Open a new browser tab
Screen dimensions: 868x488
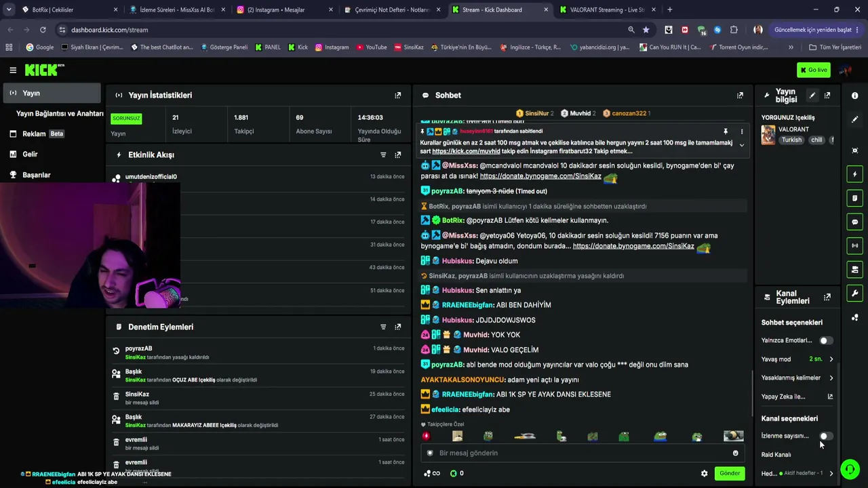669,9
